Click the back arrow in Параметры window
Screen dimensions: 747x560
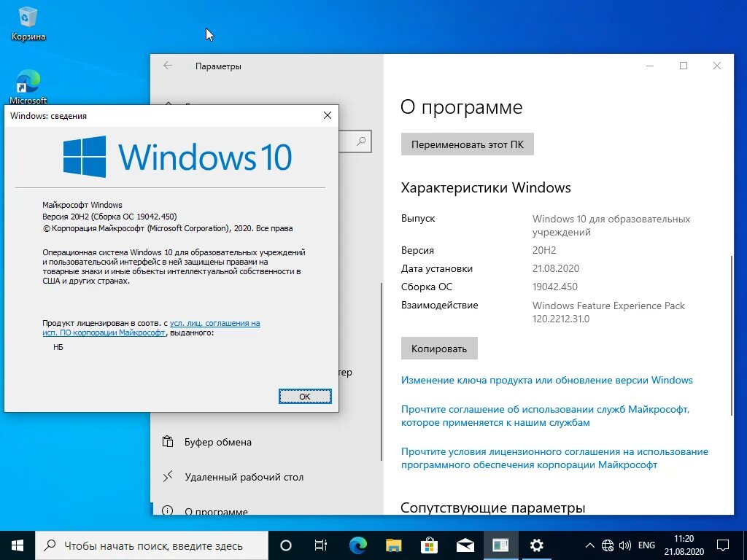tap(168, 66)
